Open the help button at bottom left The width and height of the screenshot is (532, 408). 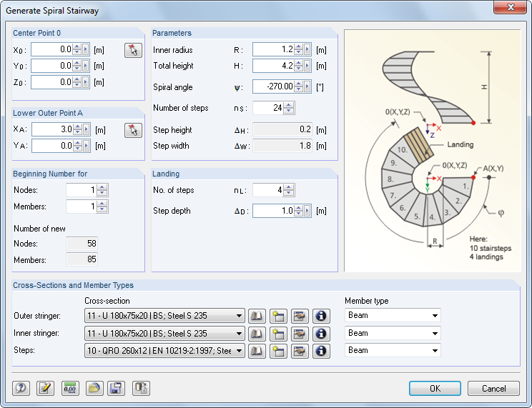point(21,388)
